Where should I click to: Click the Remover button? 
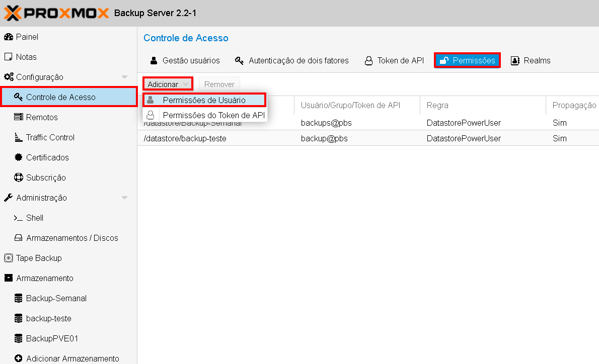coord(219,84)
